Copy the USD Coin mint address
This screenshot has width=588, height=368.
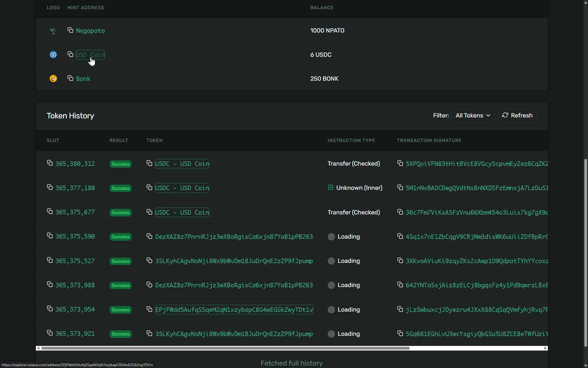(70, 54)
